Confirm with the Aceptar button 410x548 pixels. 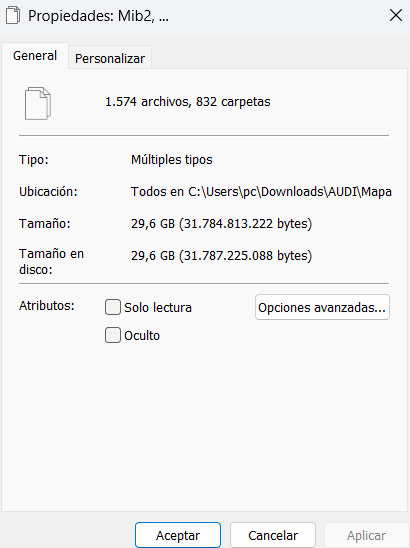point(178,535)
